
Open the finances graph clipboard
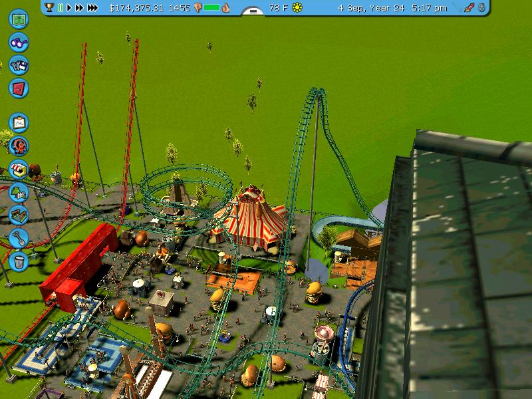(x=19, y=123)
